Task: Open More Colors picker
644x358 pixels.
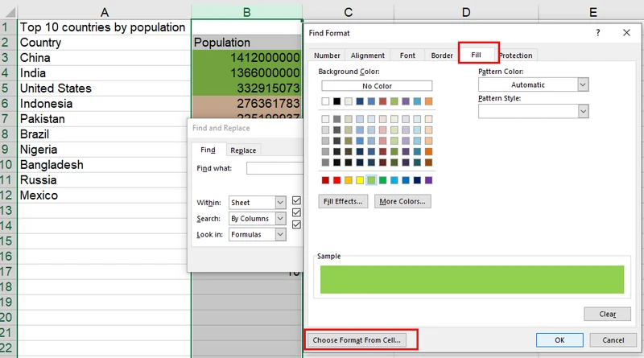Action: 402,201
